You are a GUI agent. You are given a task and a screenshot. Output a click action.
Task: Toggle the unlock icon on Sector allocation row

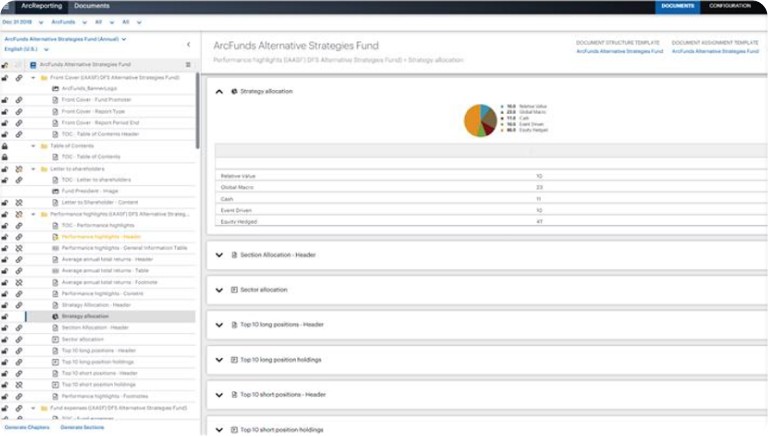[5, 340]
